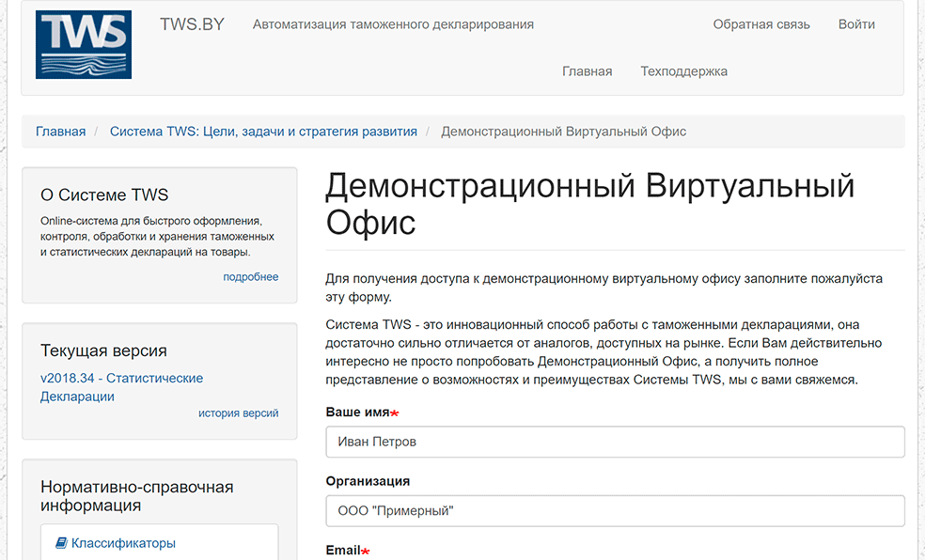
Task: Click the Ваше имя field label
Action: click(x=357, y=412)
